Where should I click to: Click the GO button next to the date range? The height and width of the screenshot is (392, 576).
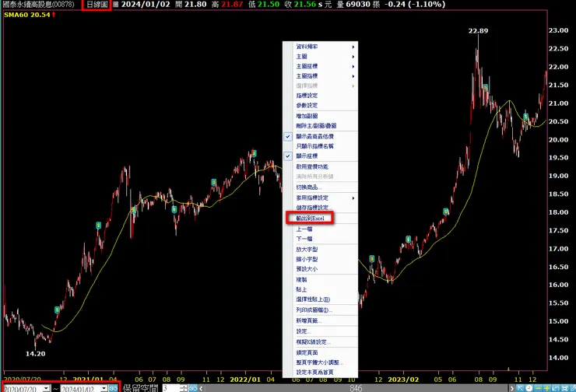pyautogui.click(x=114, y=388)
